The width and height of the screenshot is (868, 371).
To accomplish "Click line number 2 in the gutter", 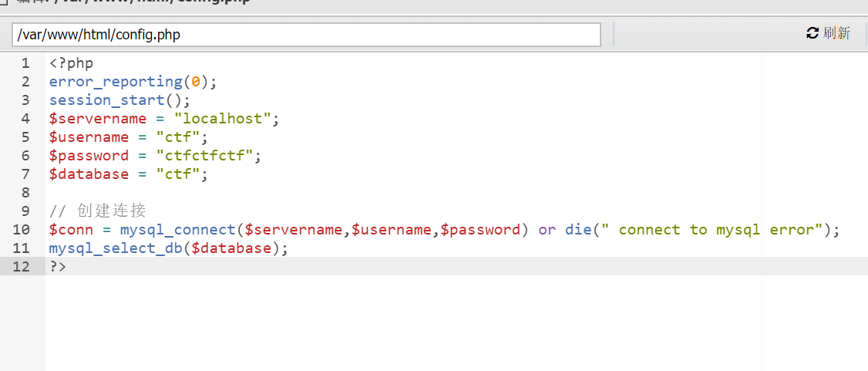I will tap(25, 82).
